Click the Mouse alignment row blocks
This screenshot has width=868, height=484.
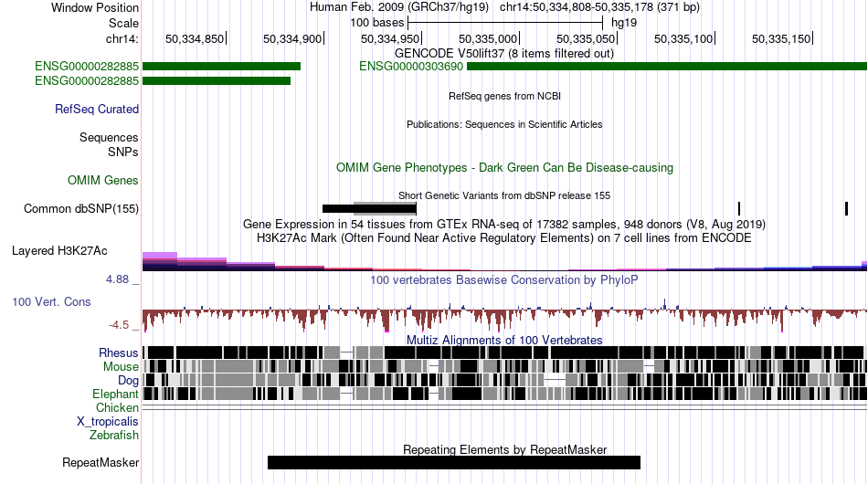coord(504,366)
